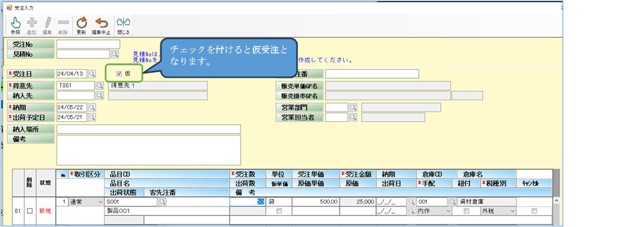Click the 営業部門 label button

[x=299, y=108]
